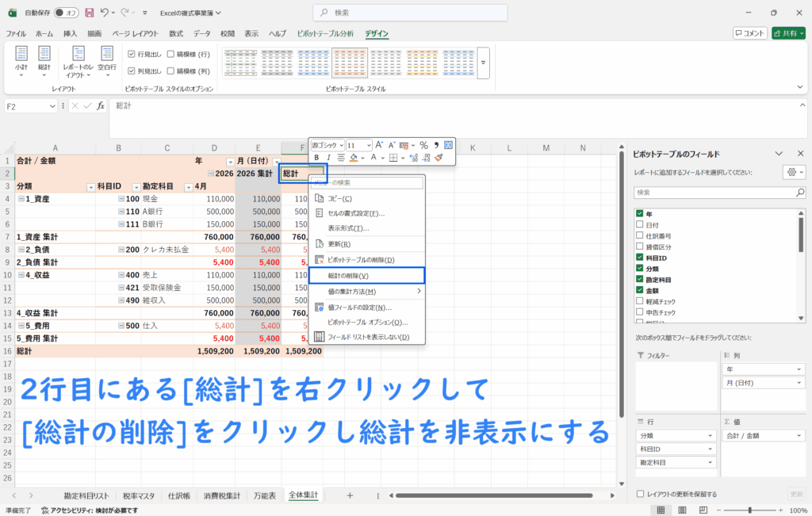The width and height of the screenshot is (812, 516).
Task: Click the save icon in title bar
Action: pyautogui.click(x=89, y=13)
